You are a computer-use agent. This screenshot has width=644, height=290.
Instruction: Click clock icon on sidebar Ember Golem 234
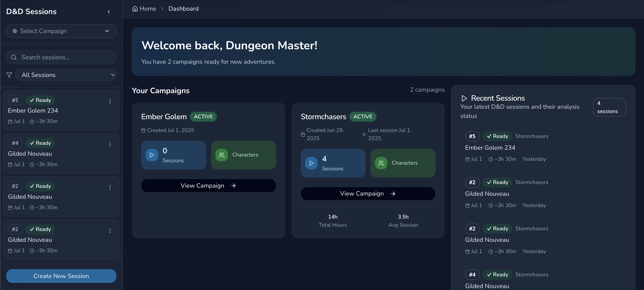point(32,122)
